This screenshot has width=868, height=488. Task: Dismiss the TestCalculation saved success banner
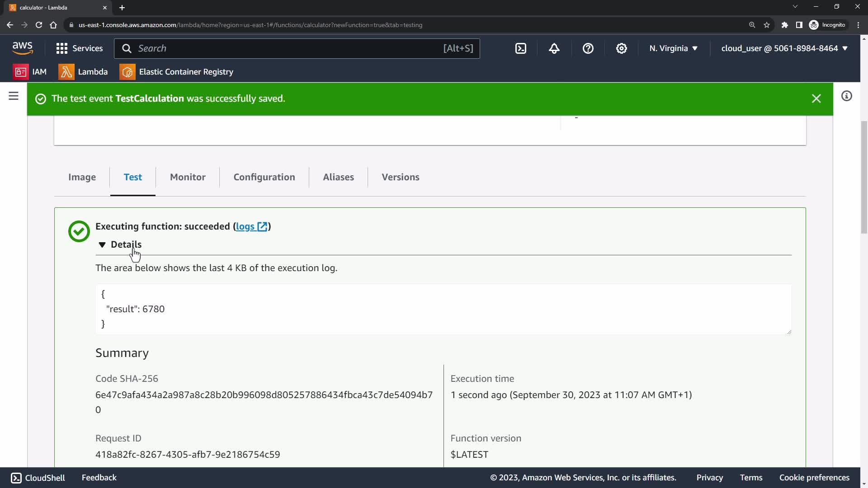[x=816, y=99]
